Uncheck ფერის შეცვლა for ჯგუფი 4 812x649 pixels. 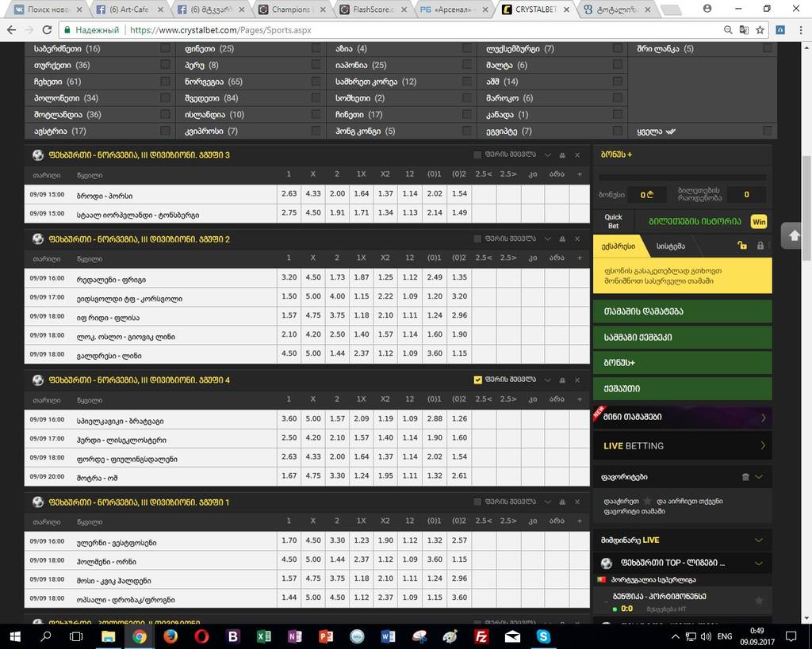tap(477, 380)
